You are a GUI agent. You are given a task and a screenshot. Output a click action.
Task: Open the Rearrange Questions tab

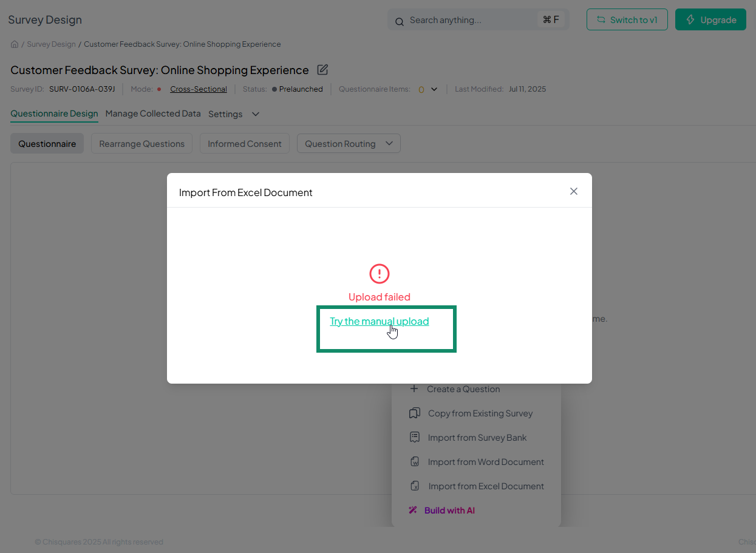[141, 144]
